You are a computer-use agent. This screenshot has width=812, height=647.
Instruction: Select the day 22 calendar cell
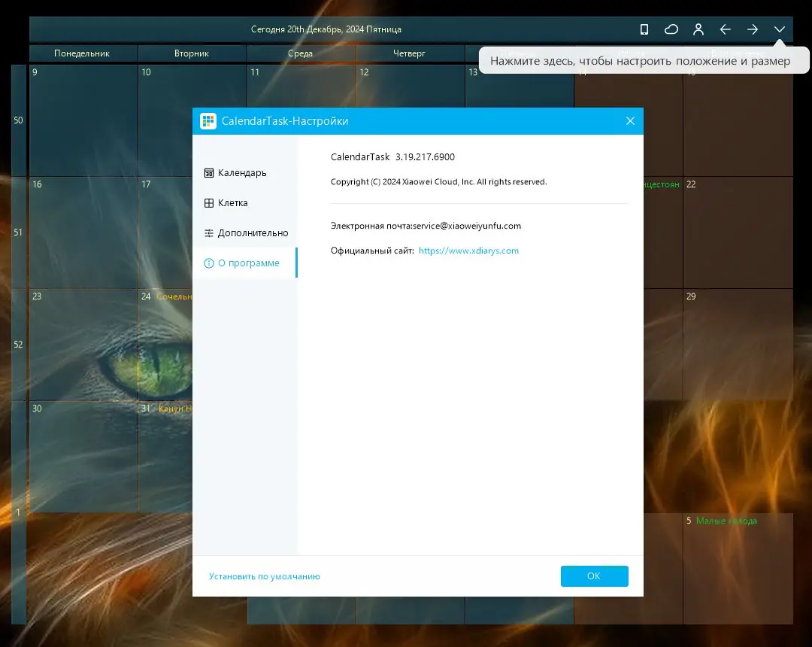coord(738,232)
